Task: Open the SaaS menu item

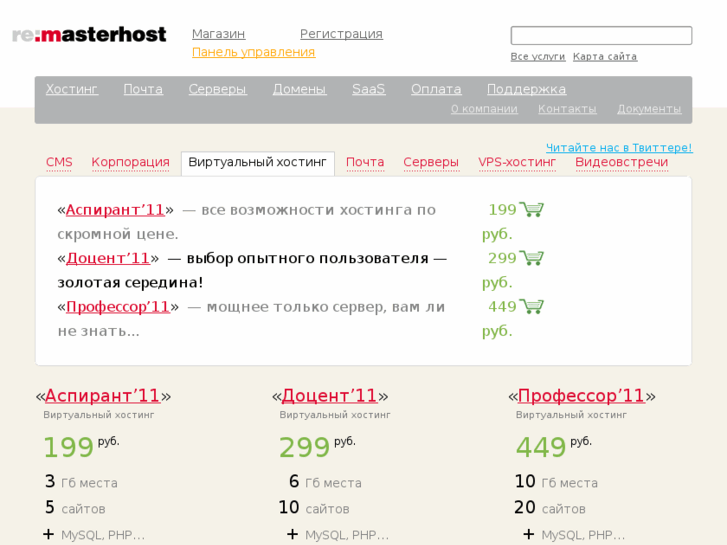Action: [369, 89]
